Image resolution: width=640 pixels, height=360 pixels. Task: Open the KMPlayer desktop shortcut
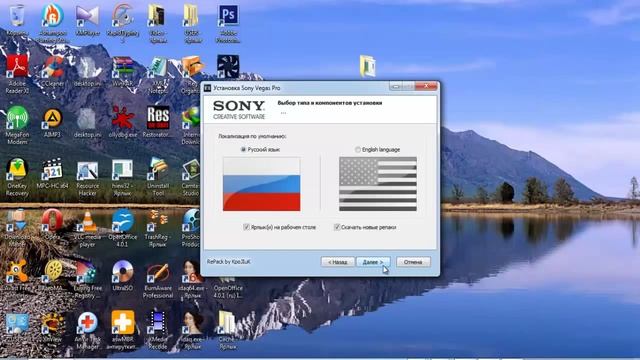(x=87, y=16)
